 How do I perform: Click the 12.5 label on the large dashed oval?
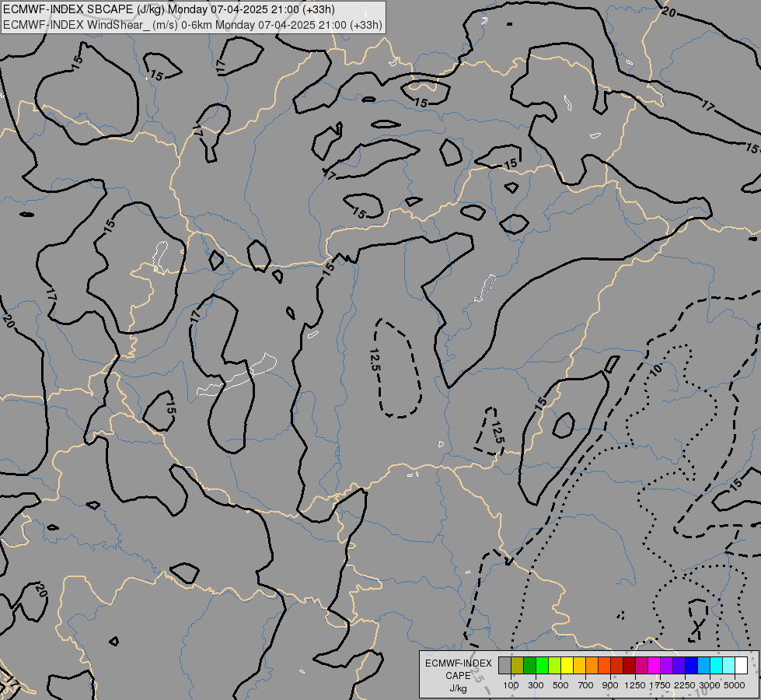[375, 360]
